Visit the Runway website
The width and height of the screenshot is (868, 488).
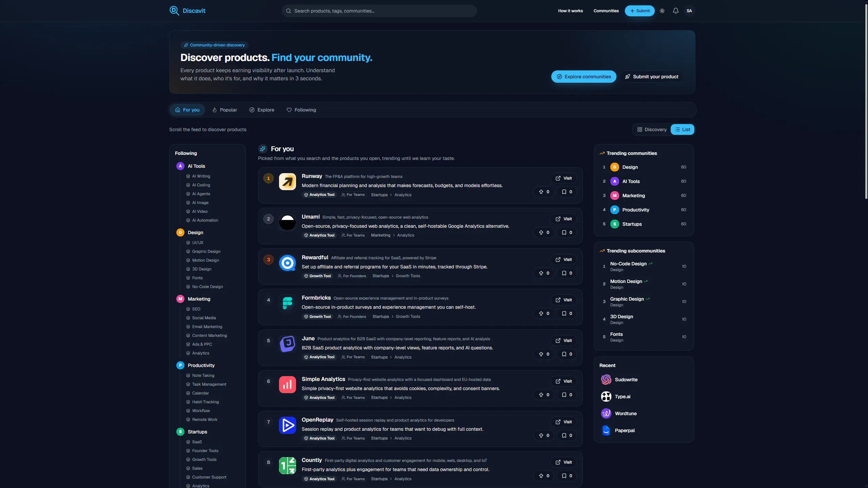564,178
